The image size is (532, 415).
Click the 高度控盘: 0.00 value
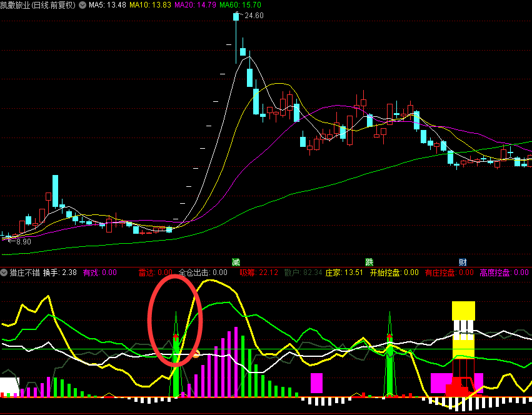click(x=504, y=272)
